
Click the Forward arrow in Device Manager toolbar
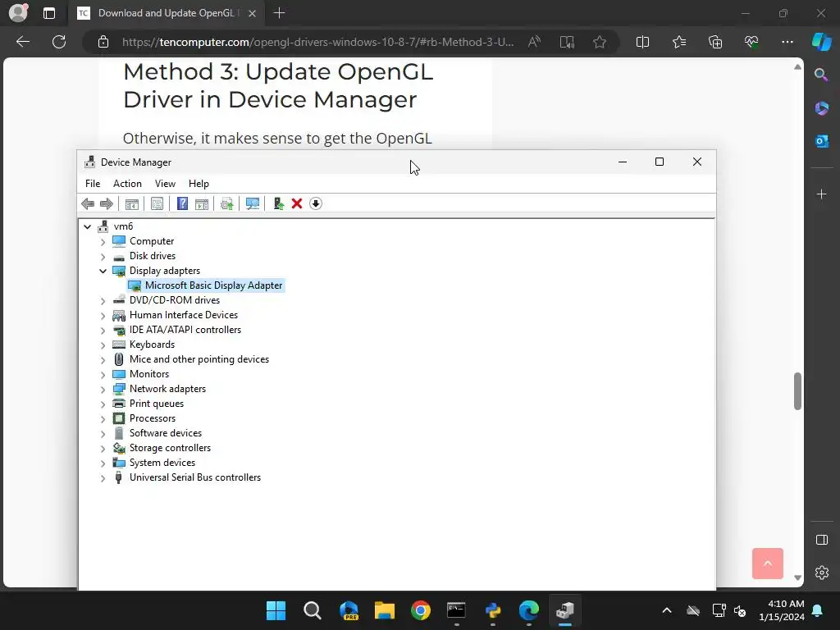(x=107, y=203)
